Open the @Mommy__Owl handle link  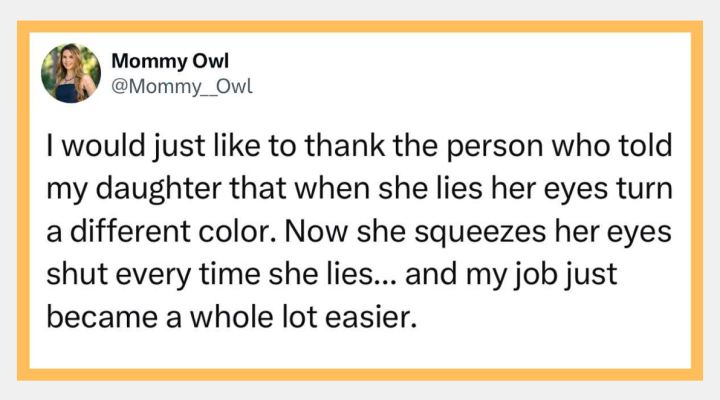[x=182, y=86]
